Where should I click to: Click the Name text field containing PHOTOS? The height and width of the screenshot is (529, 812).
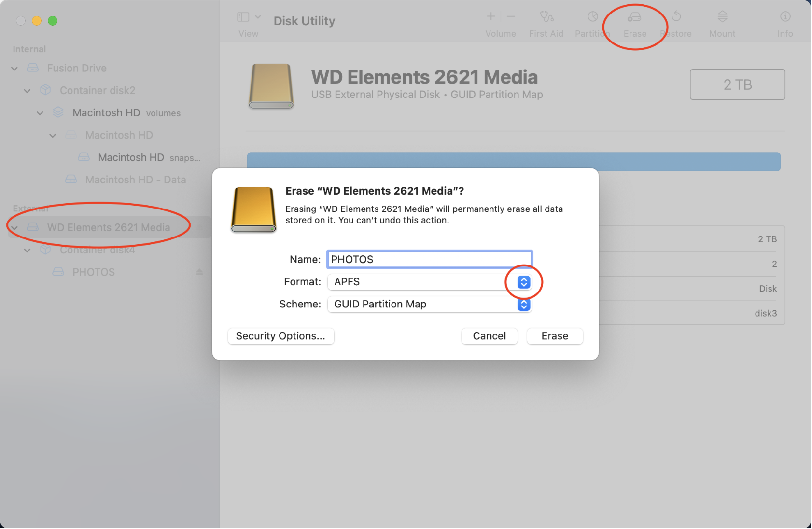pos(429,260)
